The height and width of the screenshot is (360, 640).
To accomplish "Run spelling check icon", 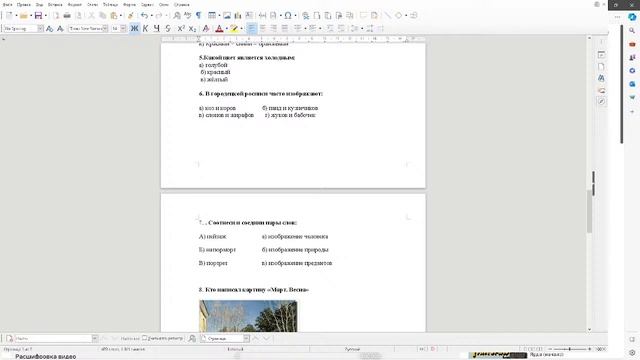I will (x=187, y=16).
